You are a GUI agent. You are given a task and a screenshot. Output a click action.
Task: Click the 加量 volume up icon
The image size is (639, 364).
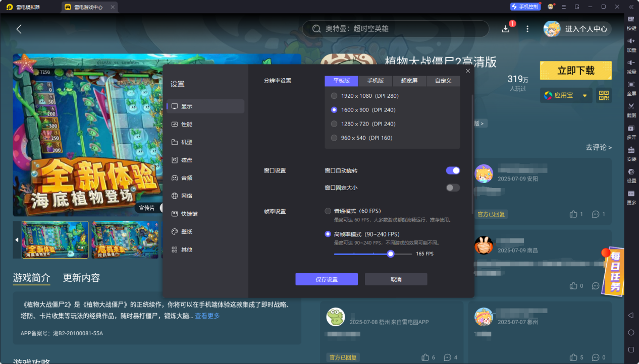pos(631,41)
